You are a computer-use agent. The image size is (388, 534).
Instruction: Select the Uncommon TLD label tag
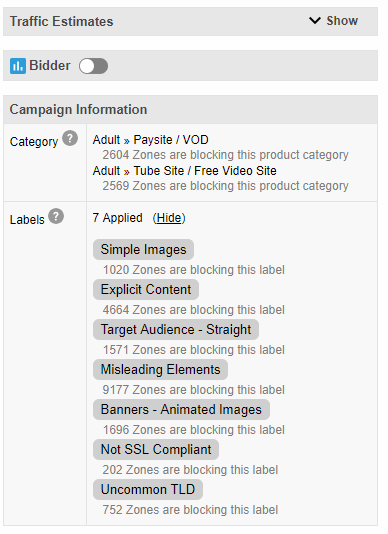[x=148, y=489]
